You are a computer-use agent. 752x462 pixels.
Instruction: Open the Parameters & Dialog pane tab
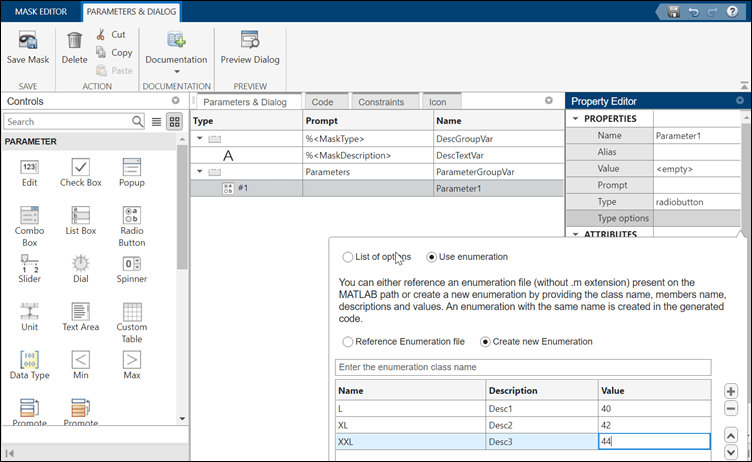click(x=245, y=102)
